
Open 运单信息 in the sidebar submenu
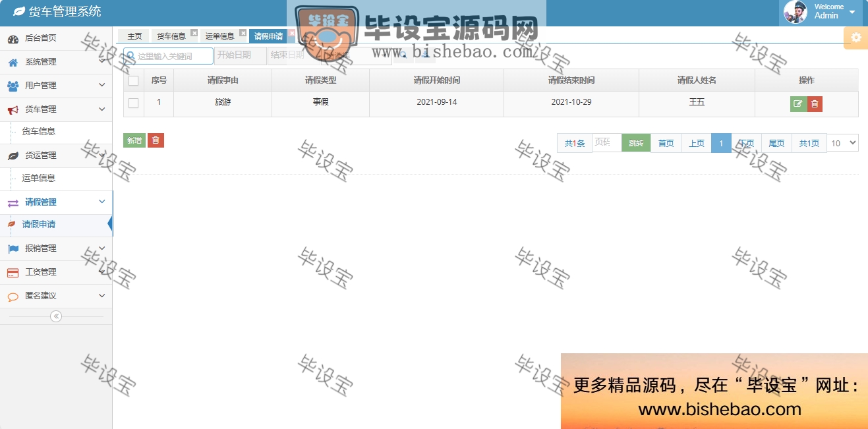pyautogui.click(x=39, y=178)
